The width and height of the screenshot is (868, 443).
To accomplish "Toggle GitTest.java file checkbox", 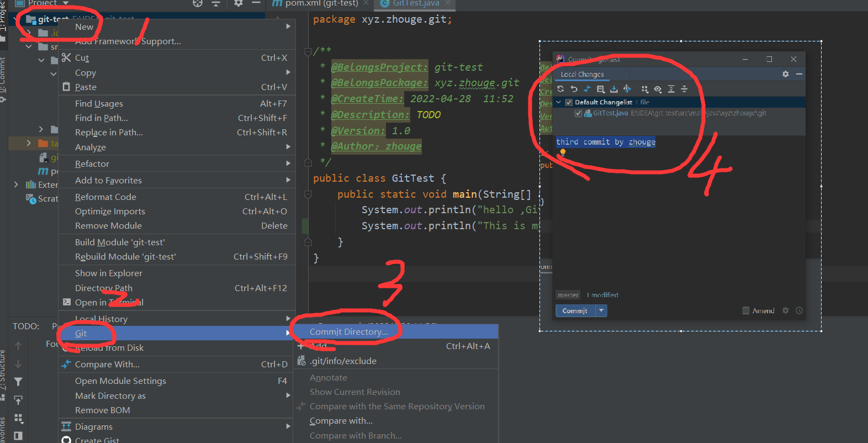I will 578,113.
